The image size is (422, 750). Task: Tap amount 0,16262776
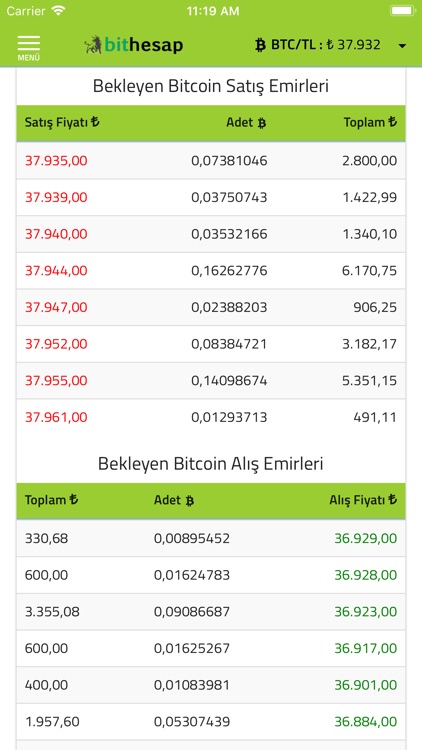click(229, 271)
